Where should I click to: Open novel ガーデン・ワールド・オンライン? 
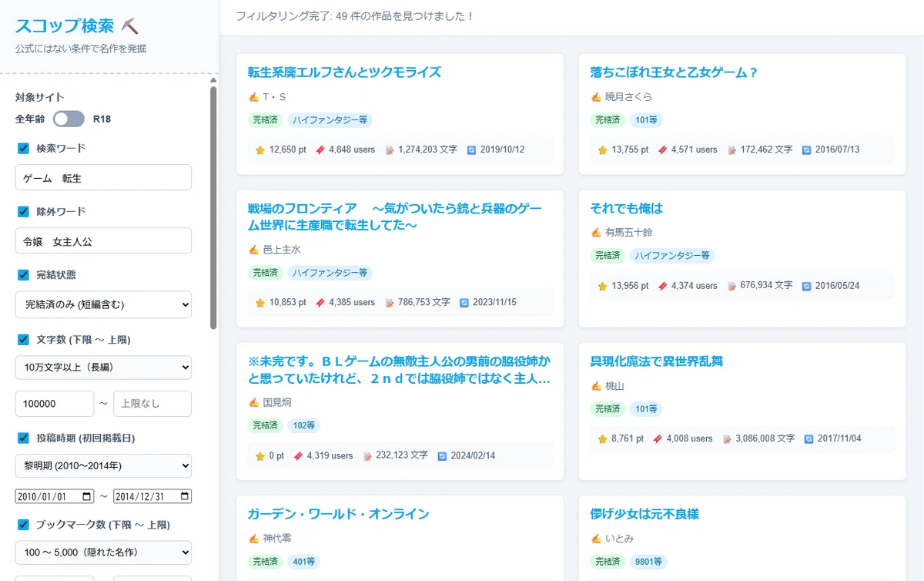click(338, 514)
